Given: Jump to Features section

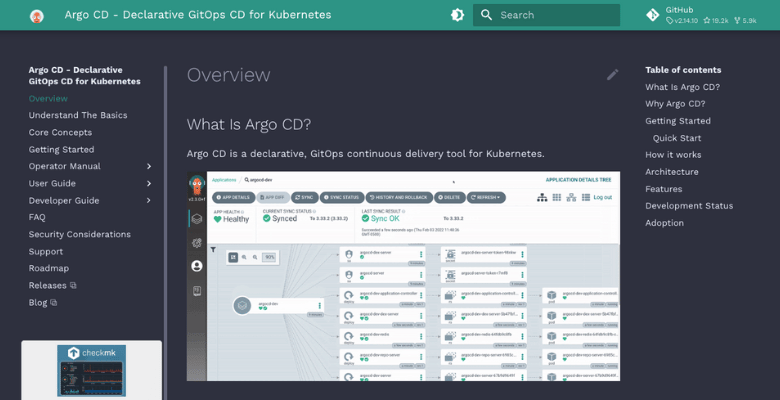Looking at the screenshot, I should click(x=664, y=189).
